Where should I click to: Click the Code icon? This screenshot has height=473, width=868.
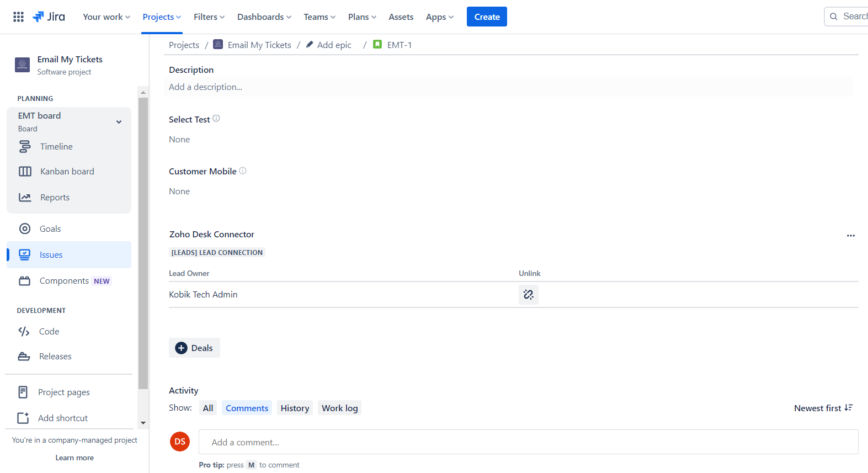pyautogui.click(x=24, y=331)
